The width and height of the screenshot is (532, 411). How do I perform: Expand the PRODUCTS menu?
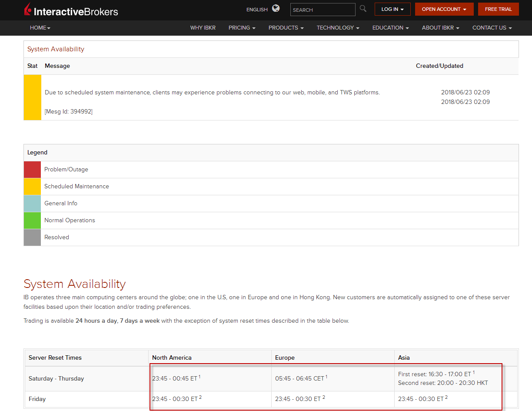pyautogui.click(x=286, y=28)
